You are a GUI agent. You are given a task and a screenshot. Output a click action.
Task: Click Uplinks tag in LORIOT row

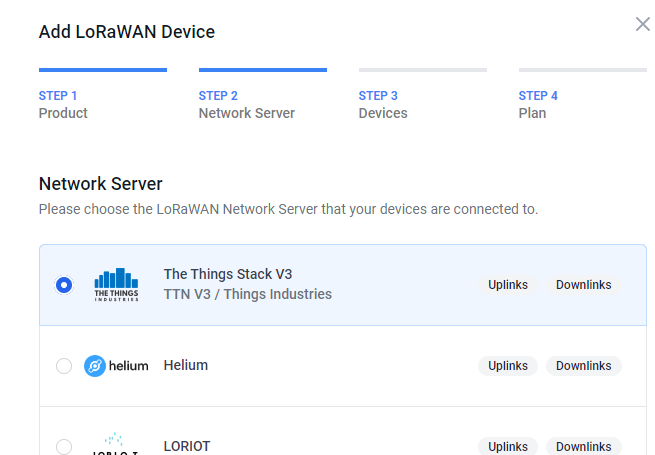click(x=508, y=446)
